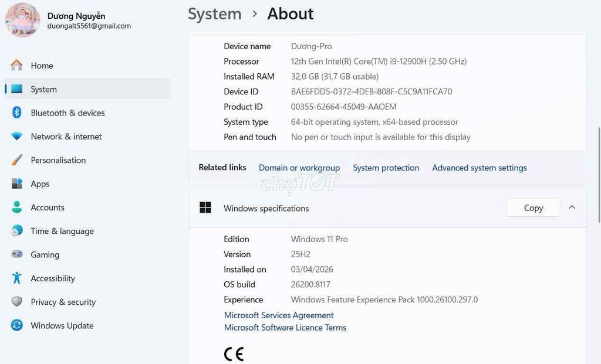This screenshot has height=364, width=601.
Task: Open Windows Update
Action: 62,325
